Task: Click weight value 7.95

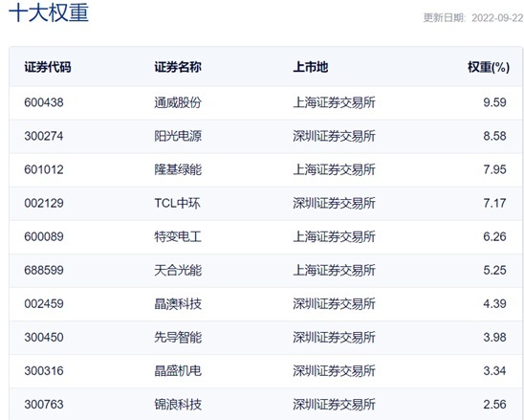Action: [x=494, y=169]
